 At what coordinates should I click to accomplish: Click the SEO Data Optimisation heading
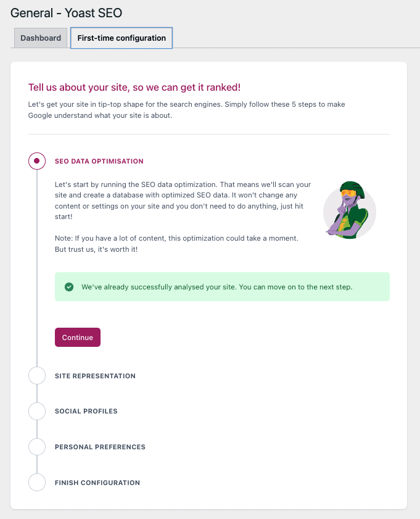coord(99,160)
